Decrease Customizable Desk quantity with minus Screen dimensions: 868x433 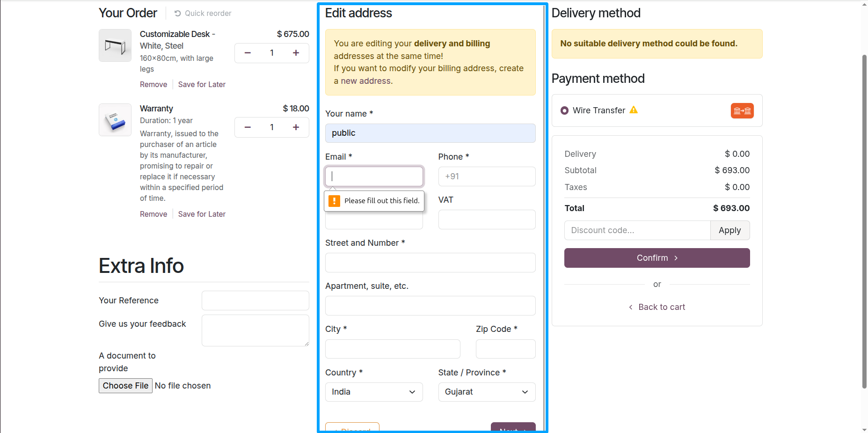click(x=248, y=53)
